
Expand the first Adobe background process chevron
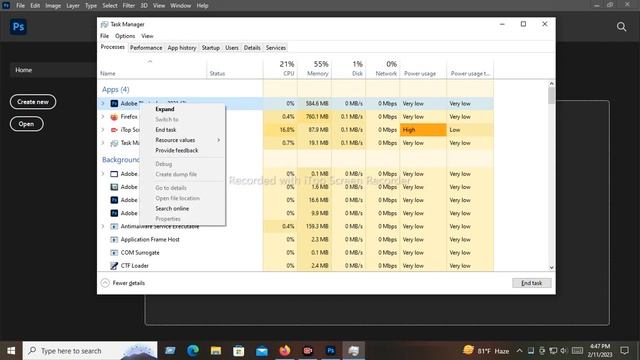coord(103,174)
